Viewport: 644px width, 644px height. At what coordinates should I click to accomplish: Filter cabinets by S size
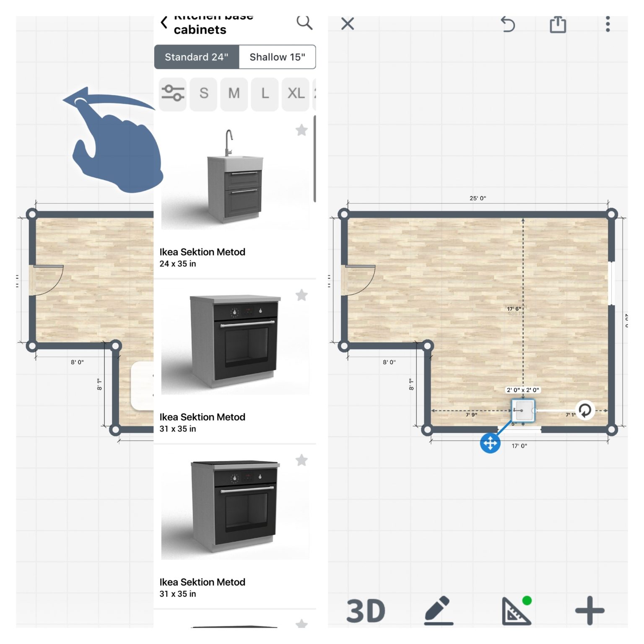(204, 93)
